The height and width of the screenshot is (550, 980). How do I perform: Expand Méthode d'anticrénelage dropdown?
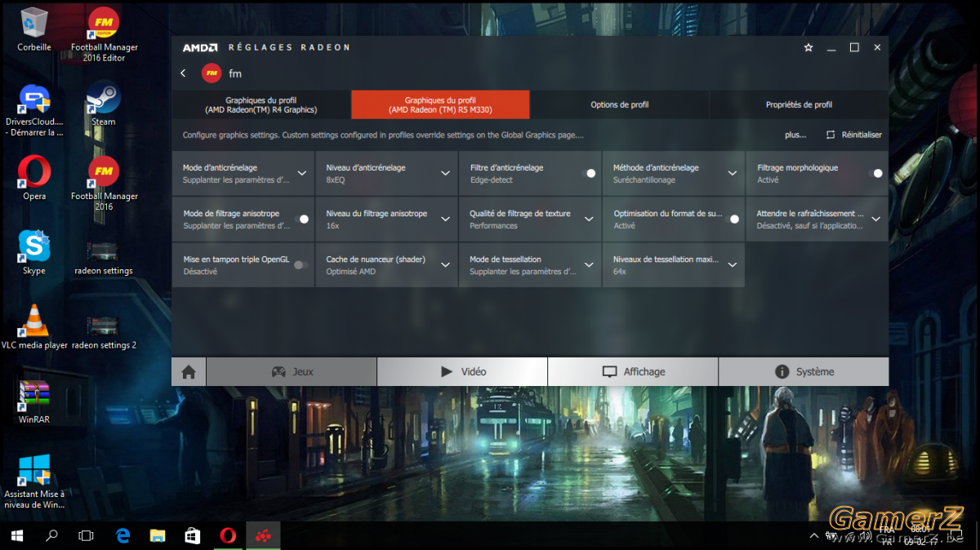[x=733, y=173]
